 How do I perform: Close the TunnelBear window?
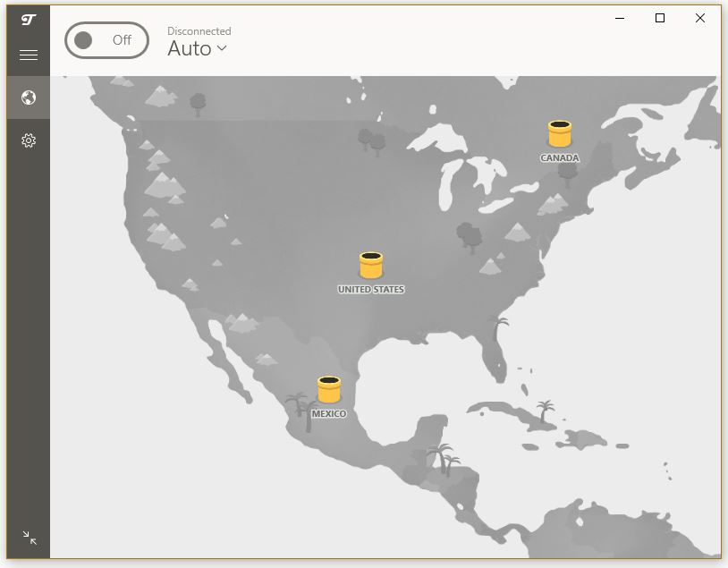coord(700,18)
